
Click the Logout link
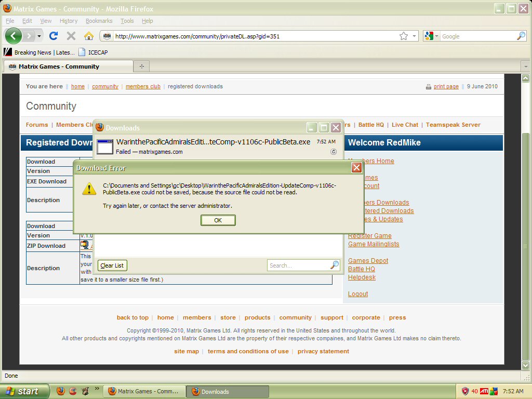point(357,294)
